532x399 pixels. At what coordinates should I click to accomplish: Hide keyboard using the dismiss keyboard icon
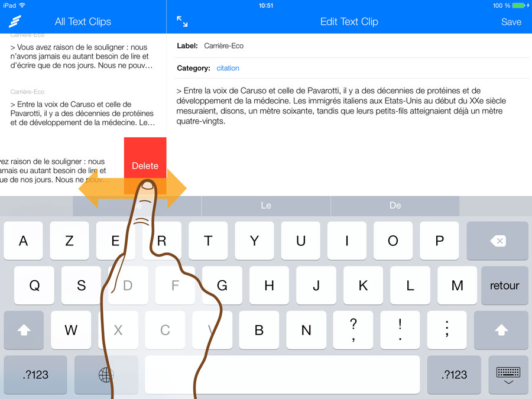coord(508,375)
